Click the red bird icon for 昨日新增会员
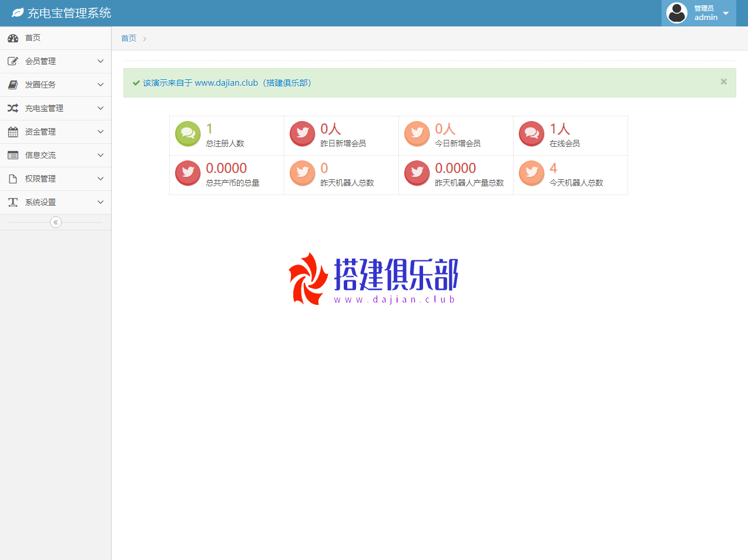 303,134
